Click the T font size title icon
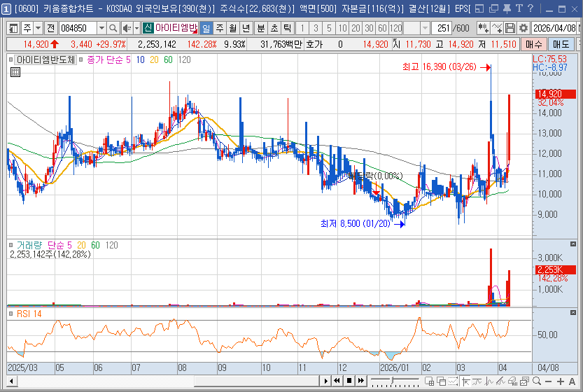Viewport: 583px width, 392px height. (519, 8)
